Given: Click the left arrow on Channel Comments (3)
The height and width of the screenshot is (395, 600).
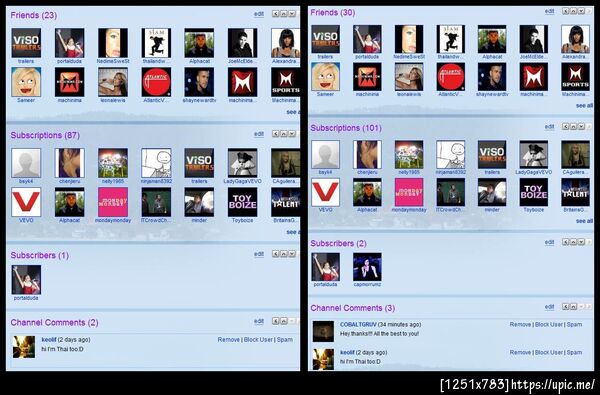Looking at the screenshot, I should click(x=565, y=307).
